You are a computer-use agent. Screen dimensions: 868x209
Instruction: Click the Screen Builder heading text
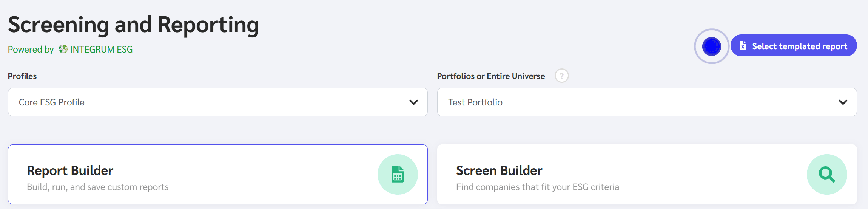coord(499,171)
